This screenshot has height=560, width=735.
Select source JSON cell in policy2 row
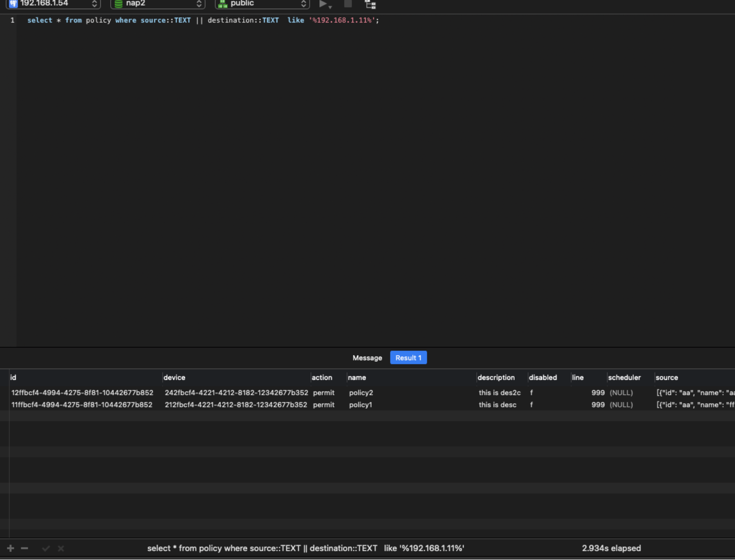pos(695,393)
